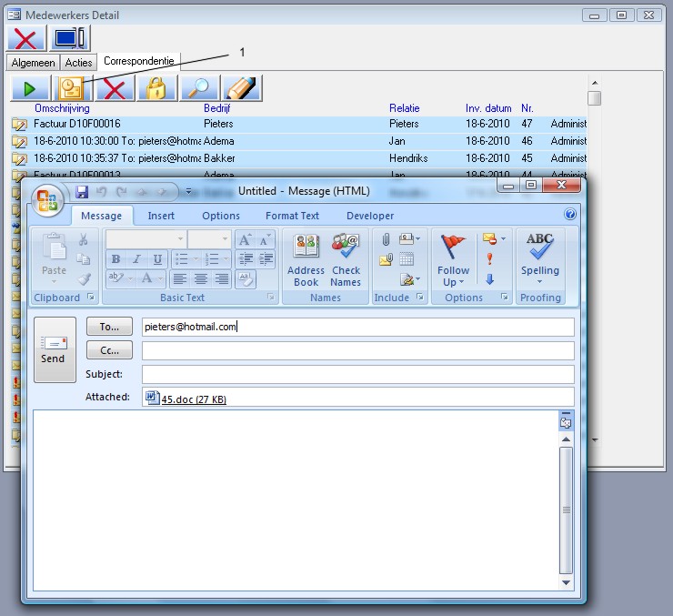Click the Low Importance down arrow icon
Viewport: 673px width, 616px height.
pos(489,279)
